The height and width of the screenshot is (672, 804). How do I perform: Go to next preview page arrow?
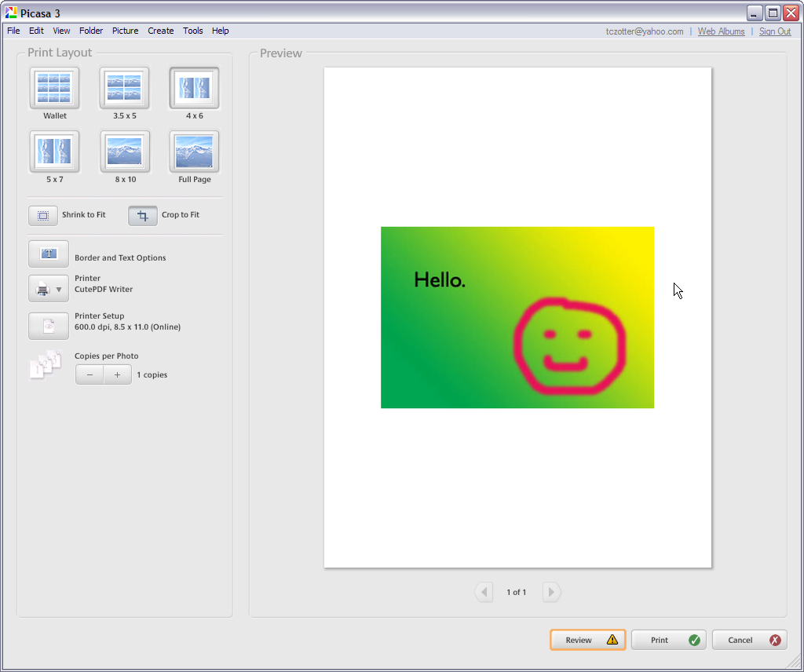point(551,592)
